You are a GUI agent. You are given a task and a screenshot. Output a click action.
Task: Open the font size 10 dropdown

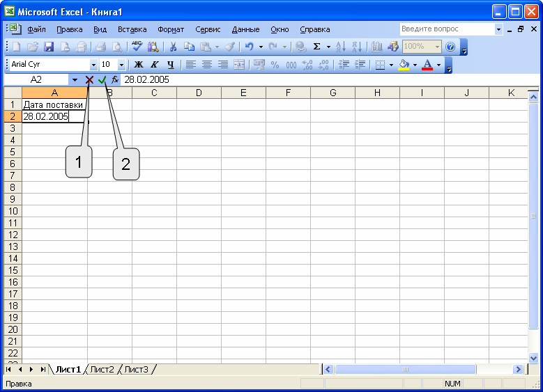click(x=121, y=65)
